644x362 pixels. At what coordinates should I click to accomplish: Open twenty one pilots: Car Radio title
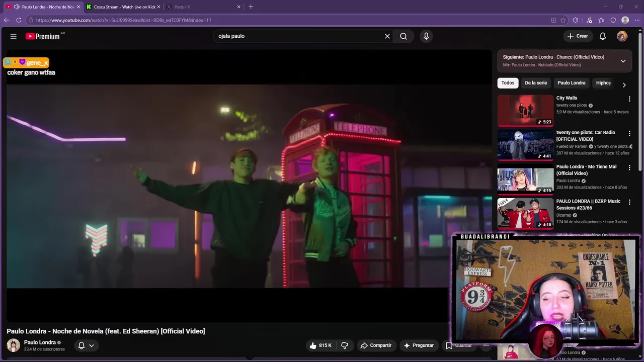click(586, 136)
